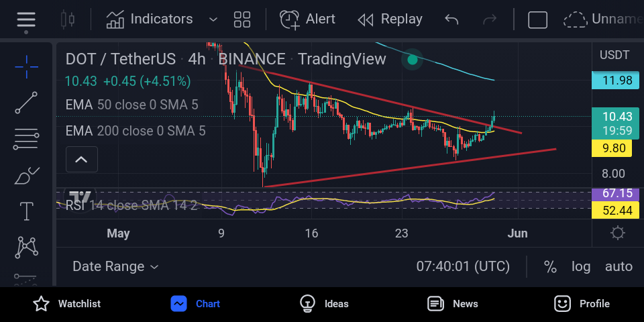Toggle log scale mode

581,266
